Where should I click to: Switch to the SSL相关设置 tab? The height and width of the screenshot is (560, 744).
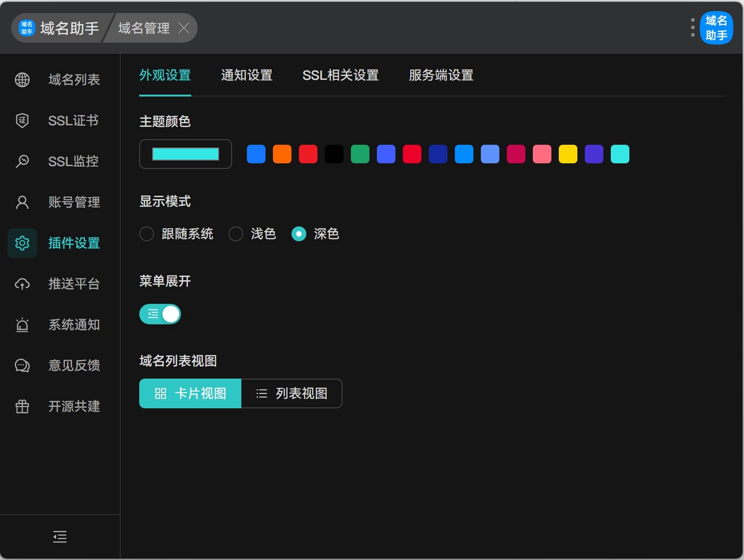pyautogui.click(x=341, y=75)
